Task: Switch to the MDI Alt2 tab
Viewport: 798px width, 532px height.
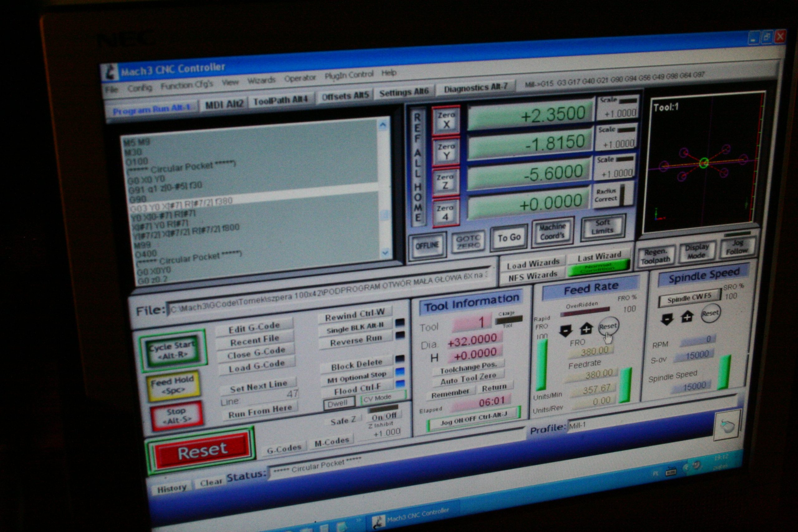Action: click(224, 104)
